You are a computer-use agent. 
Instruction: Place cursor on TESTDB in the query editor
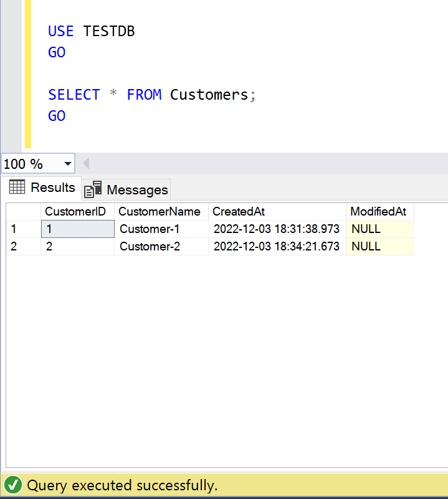coord(109,31)
